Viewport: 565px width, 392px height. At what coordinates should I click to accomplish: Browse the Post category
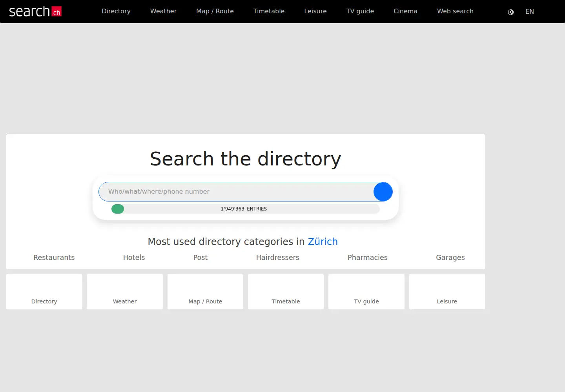[200, 258]
